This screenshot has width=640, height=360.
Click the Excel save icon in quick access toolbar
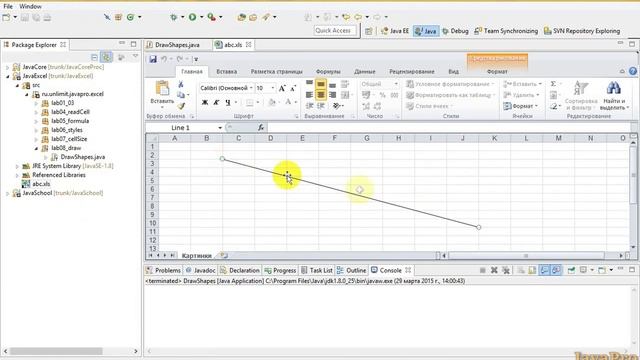(153, 59)
